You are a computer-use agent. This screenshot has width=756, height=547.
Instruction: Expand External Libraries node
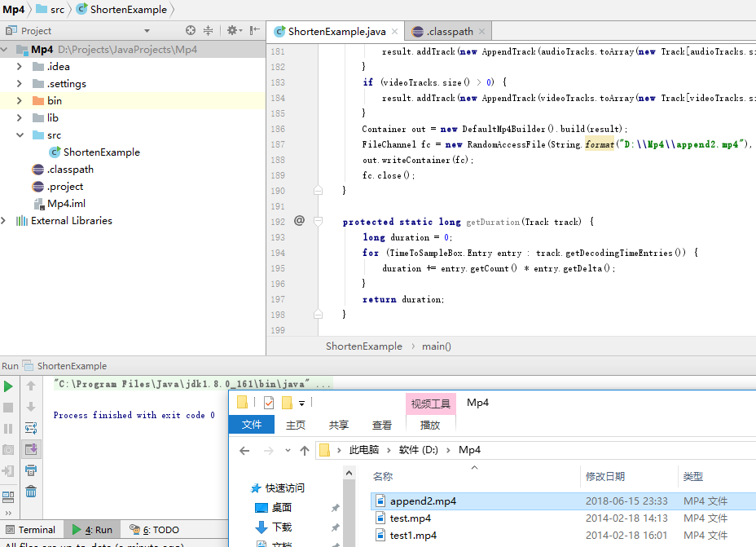click(4, 220)
